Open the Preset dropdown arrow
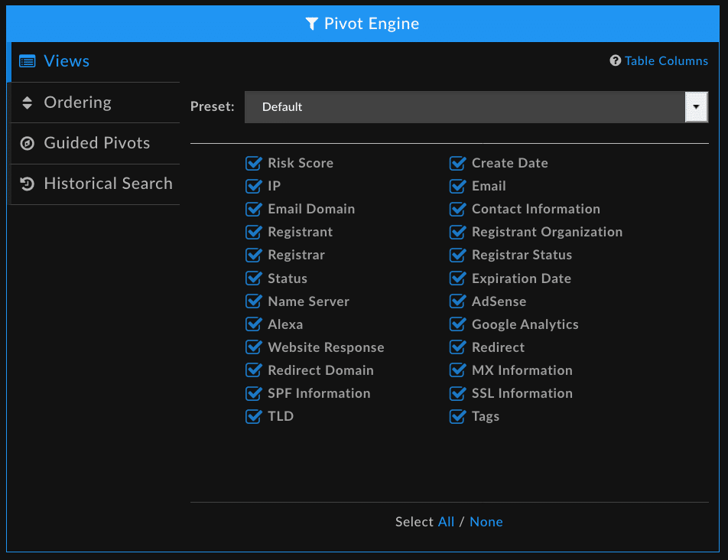 tap(696, 107)
